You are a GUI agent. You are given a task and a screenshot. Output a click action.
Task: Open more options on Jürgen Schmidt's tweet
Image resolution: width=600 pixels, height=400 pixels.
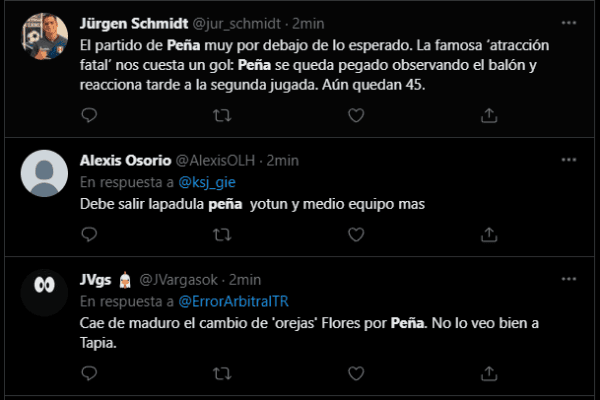pos(569,20)
